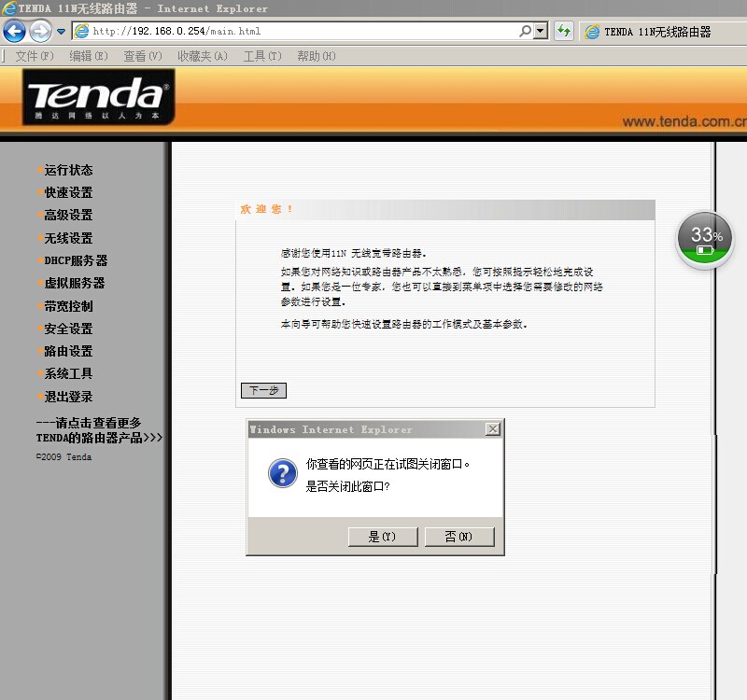Image resolution: width=747 pixels, height=700 pixels.
Task: Open 高级设置 in the sidebar
Action: click(x=68, y=215)
